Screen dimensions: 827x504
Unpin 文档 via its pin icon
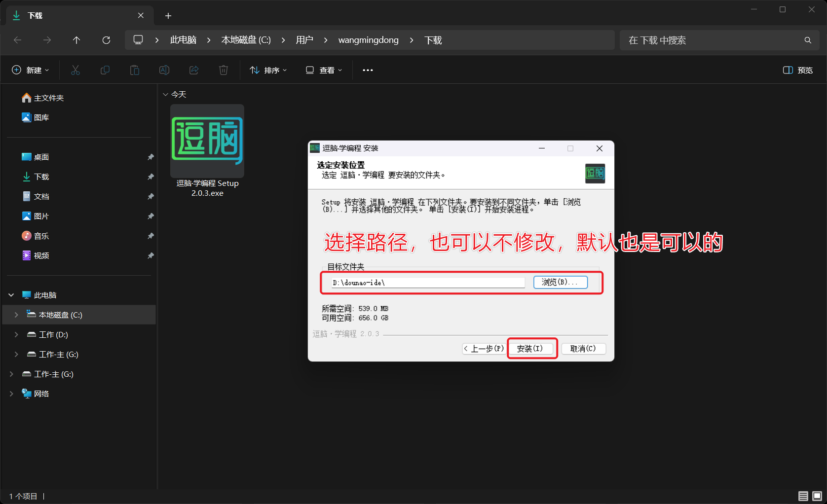(x=150, y=196)
